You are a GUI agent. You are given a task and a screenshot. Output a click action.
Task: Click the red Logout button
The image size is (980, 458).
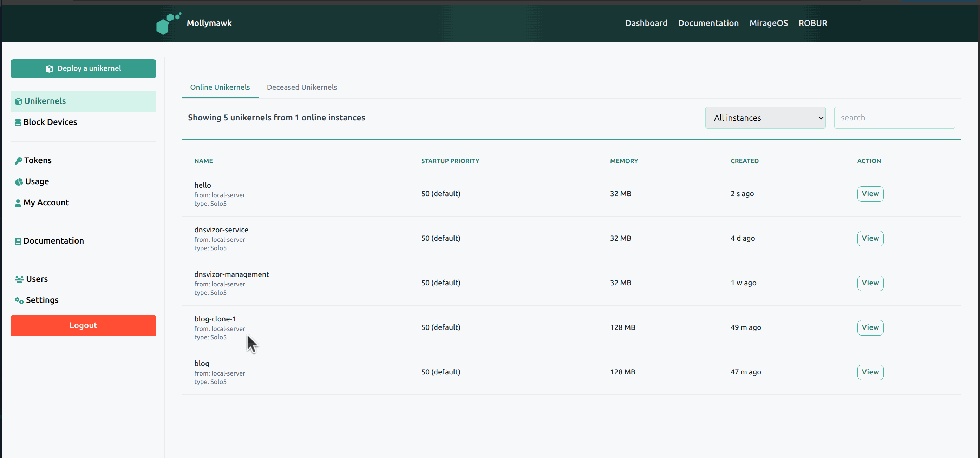(x=83, y=325)
